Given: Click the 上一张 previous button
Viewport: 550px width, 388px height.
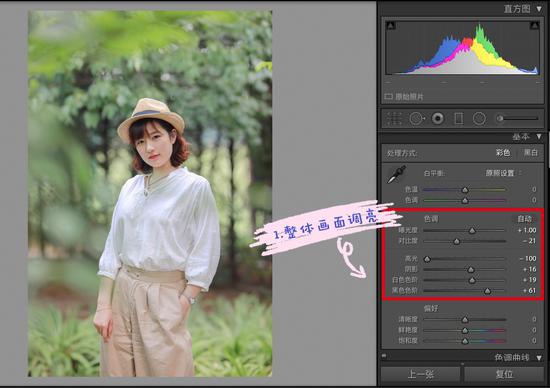Looking at the screenshot, I should [x=421, y=374].
